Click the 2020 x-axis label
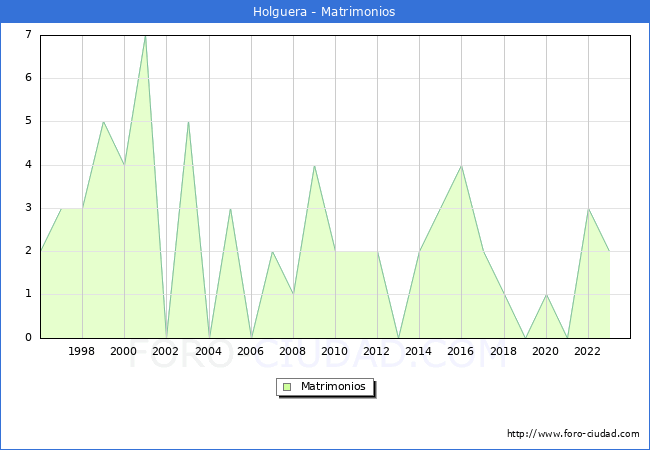The image size is (650, 450). pyautogui.click(x=545, y=351)
